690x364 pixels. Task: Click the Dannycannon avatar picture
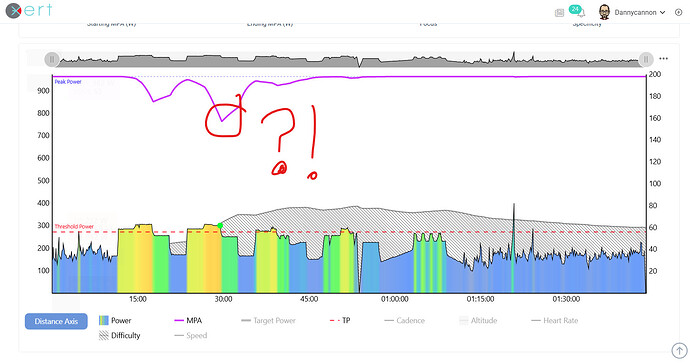pyautogui.click(x=605, y=12)
